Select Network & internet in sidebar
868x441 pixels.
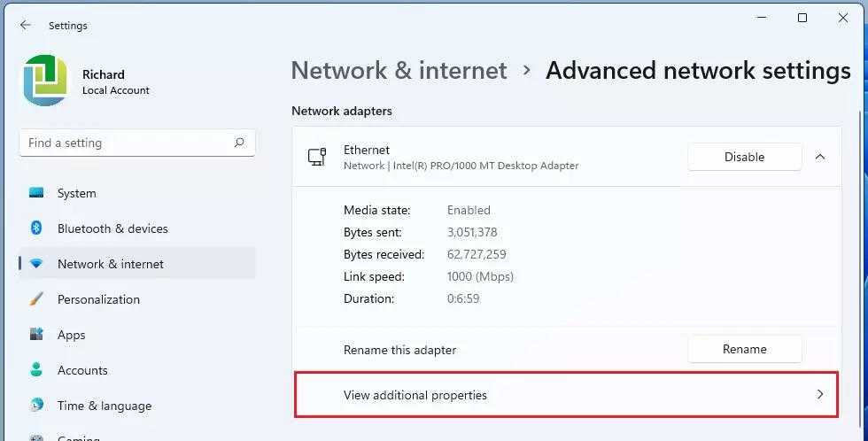[111, 264]
